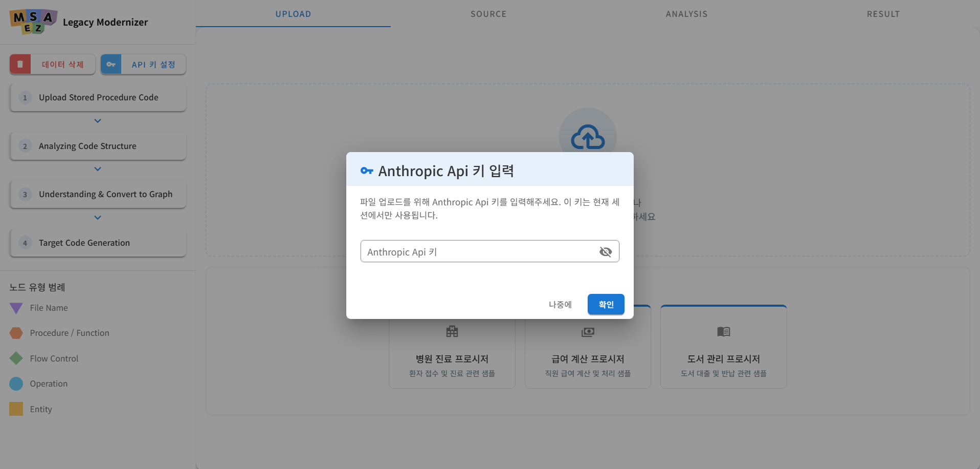Select Analyzing Code Structure step

98,146
